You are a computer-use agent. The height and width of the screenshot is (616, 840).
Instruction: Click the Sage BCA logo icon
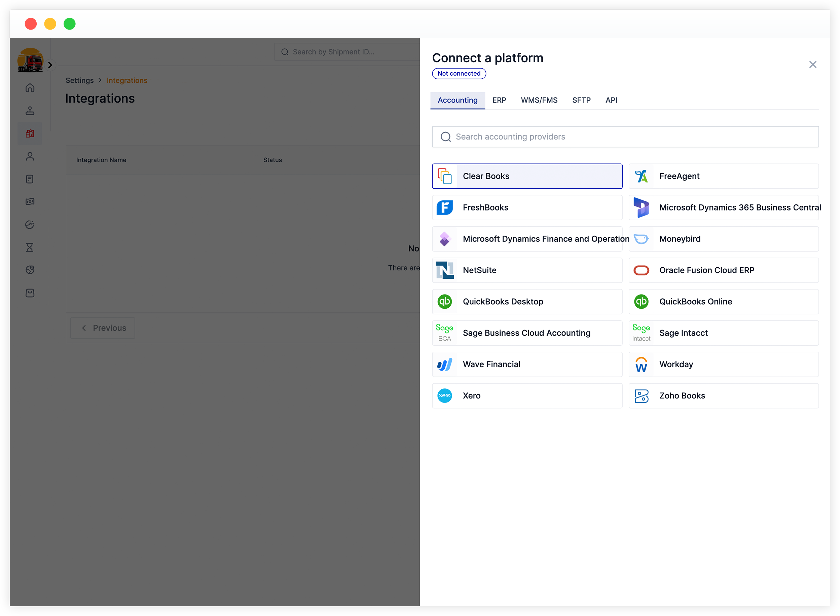(x=445, y=333)
